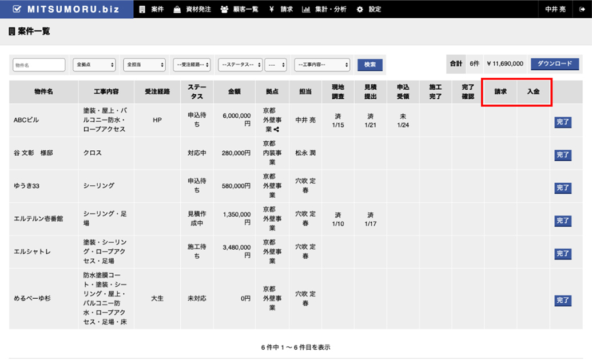Go to the 顧客一覧 page
This screenshot has width=592, height=364.
pyautogui.click(x=240, y=9)
